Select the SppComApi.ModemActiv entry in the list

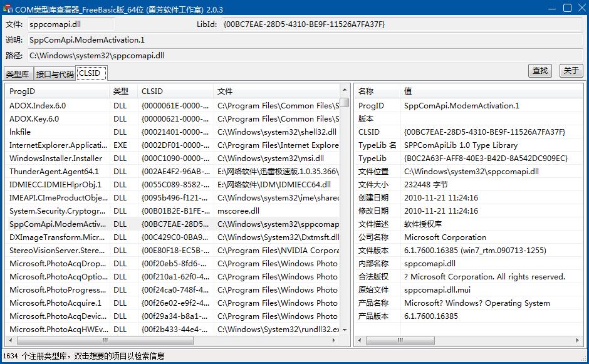56,224
